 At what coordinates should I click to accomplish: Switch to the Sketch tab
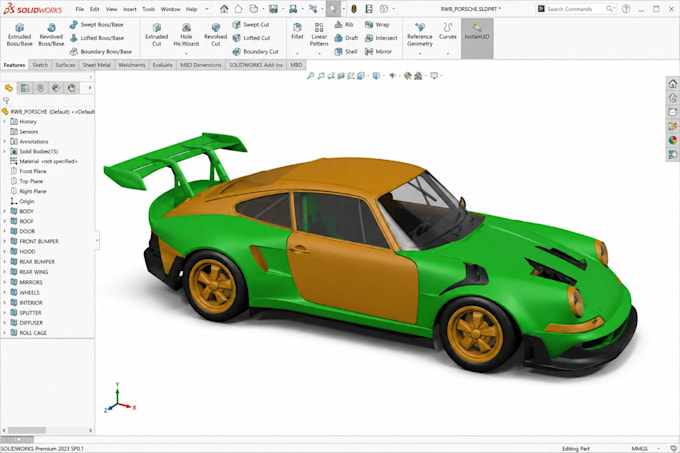pyautogui.click(x=40, y=65)
